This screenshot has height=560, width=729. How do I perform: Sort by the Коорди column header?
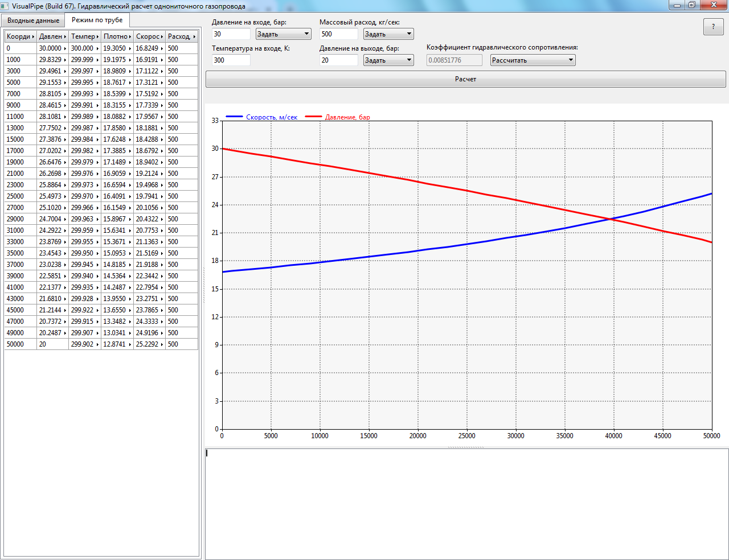click(x=21, y=36)
